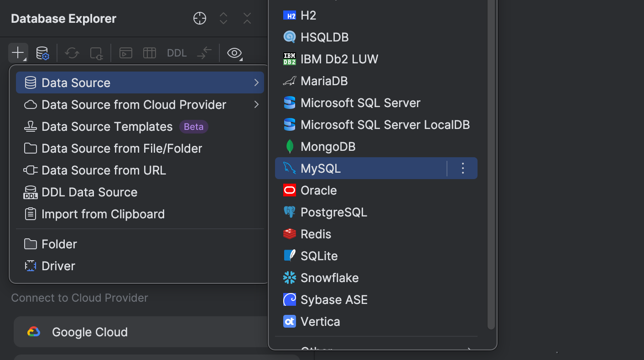Choose Vertica from database list
Viewport: 644px width, 360px height.
pyautogui.click(x=376, y=321)
